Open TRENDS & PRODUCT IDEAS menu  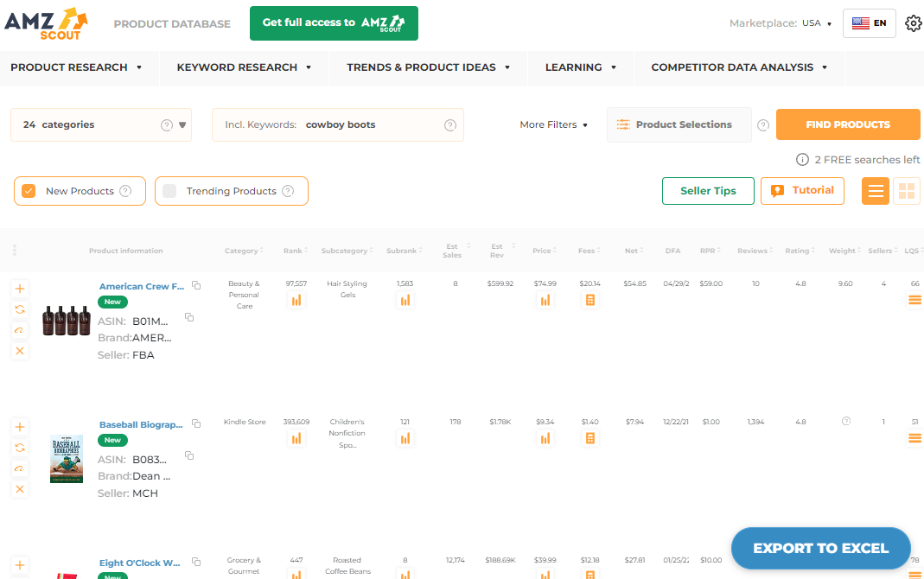point(429,67)
